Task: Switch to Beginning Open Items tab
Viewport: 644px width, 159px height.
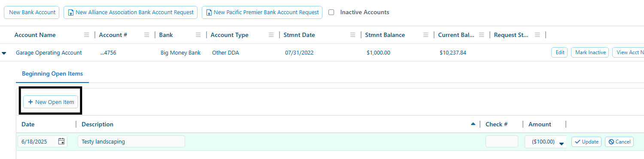Action: (x=52, y=73)
